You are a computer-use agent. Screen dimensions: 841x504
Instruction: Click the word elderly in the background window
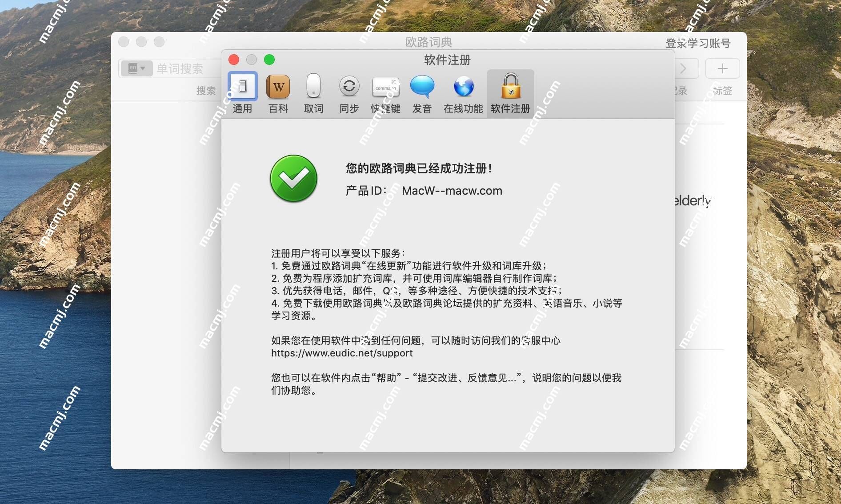click(x=693, y=201)
